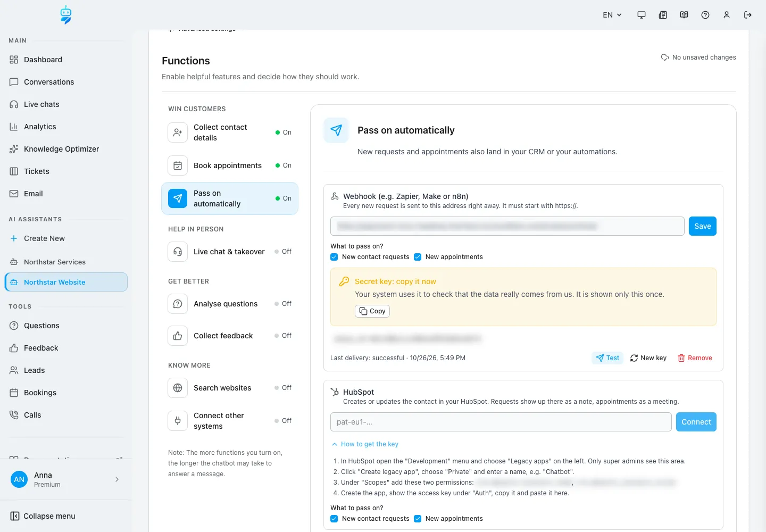Select Search websites function

230,388
